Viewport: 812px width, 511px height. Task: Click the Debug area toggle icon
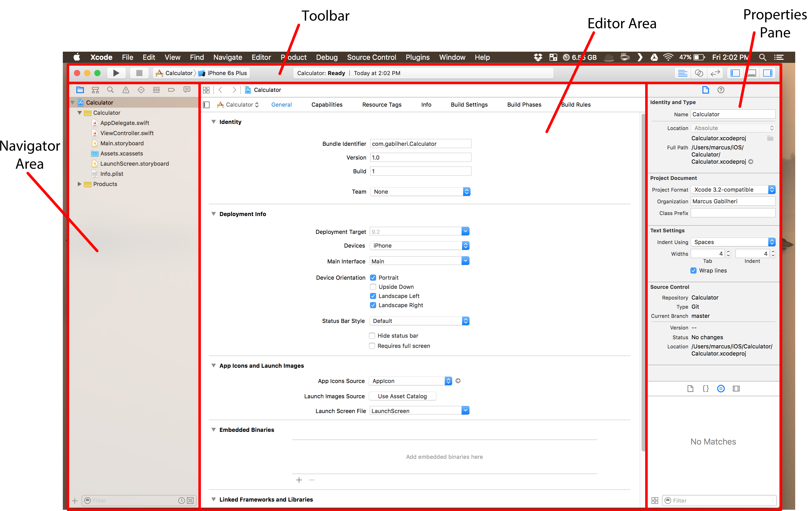pos(753,73)
